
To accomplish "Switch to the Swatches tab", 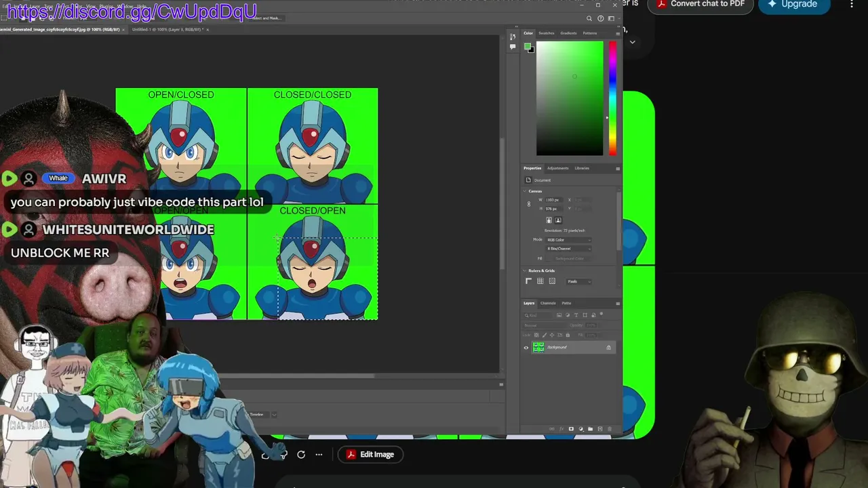I will coord(547,33).
